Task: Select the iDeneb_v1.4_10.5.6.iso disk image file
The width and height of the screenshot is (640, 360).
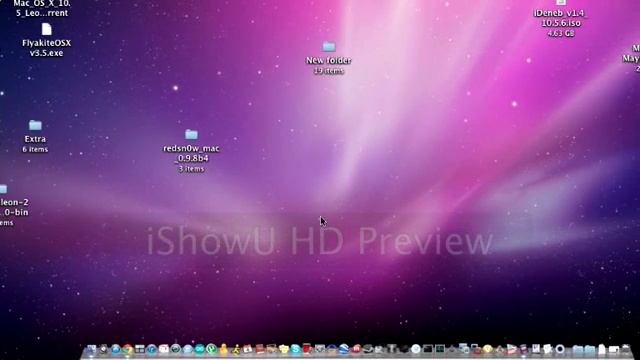Action: 560,18
